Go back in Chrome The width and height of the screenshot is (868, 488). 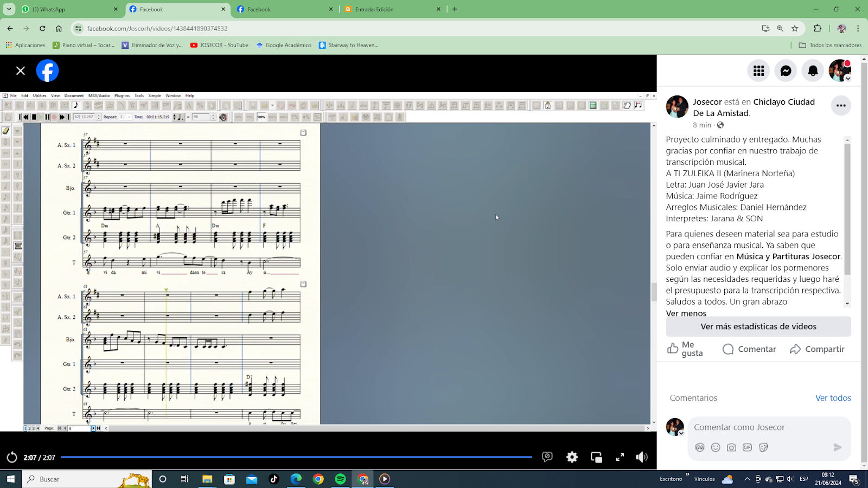(x=10, y=28)
